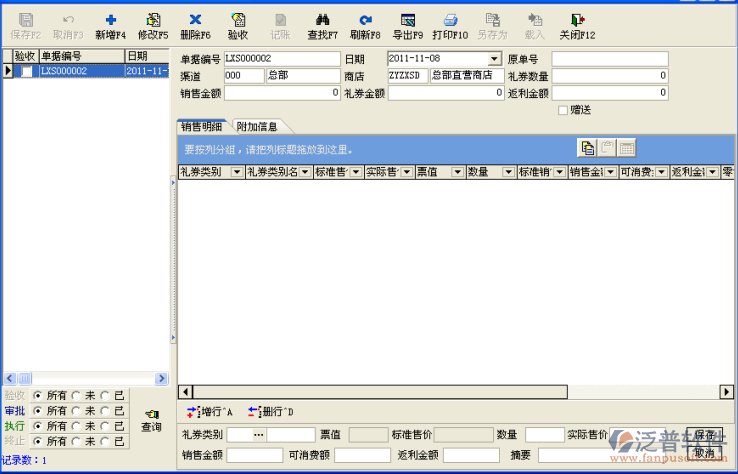
Task: Select 执行 未 radio button
Action: tap(76, 426)
